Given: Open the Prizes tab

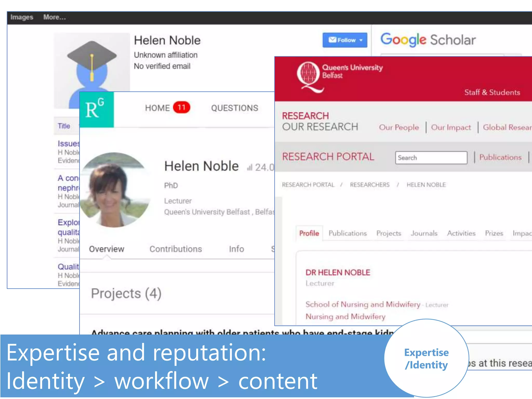Looking at the screenshot, I should (494, 233).
